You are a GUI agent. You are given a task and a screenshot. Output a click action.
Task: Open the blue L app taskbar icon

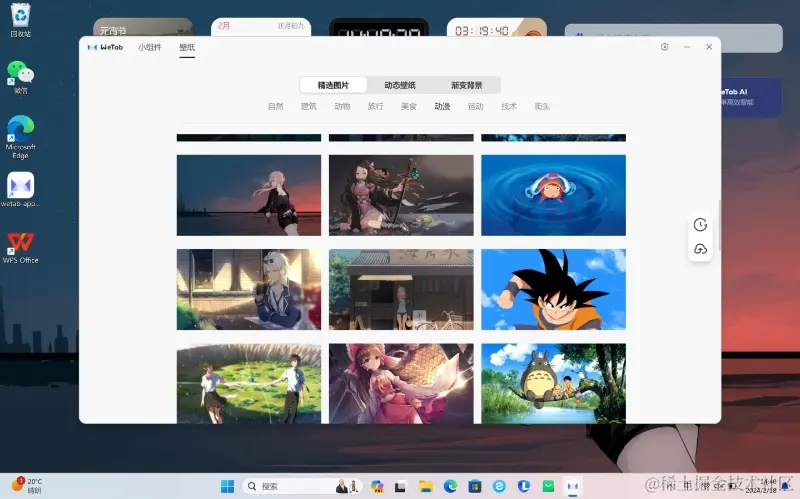pos(523,486)
